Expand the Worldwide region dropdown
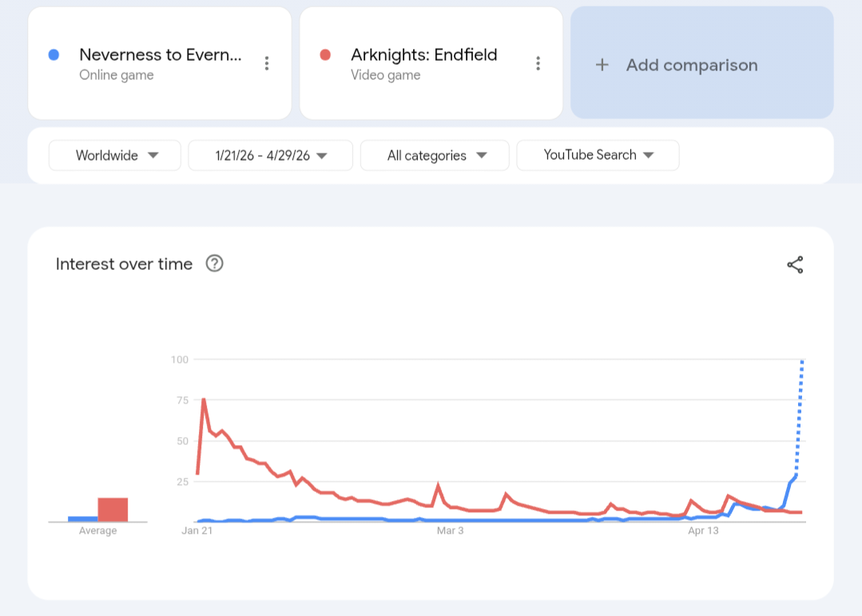This screenshot has height=616, width=862. coord(116,156)
